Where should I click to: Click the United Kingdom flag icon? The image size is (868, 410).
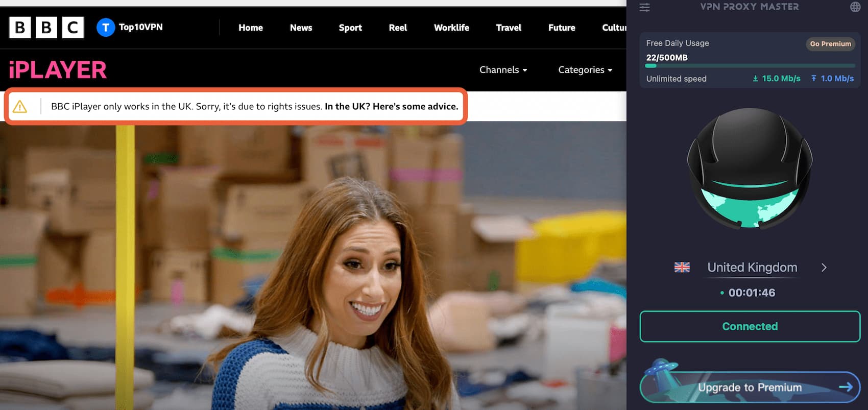(x=682, y=267)
